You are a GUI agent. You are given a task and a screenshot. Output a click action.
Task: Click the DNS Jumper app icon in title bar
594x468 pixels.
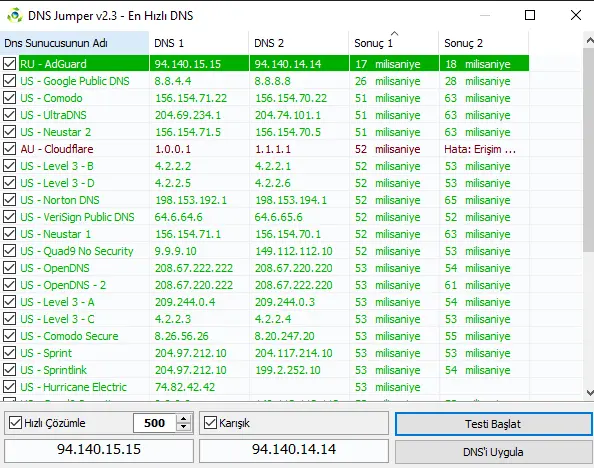pos(15,15)
